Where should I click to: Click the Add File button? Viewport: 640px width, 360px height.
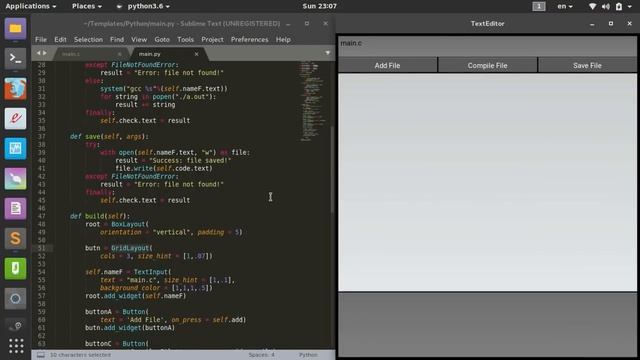pos(387,65)
